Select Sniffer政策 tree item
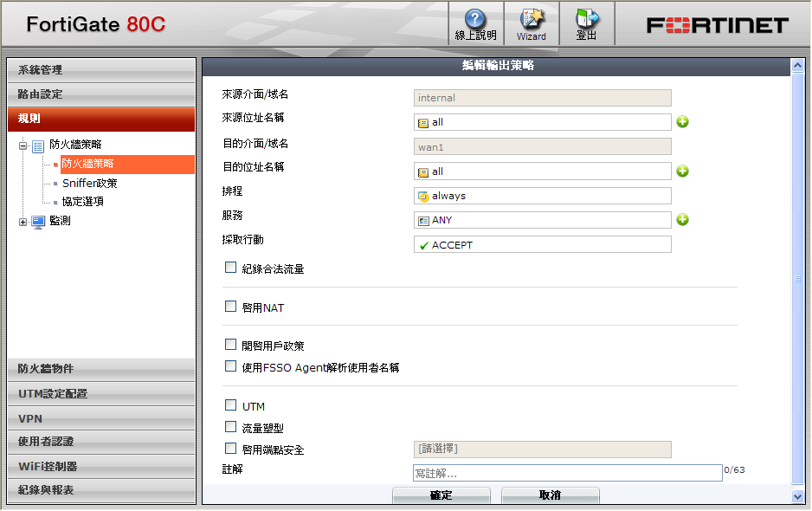 [x=89, y=184]
